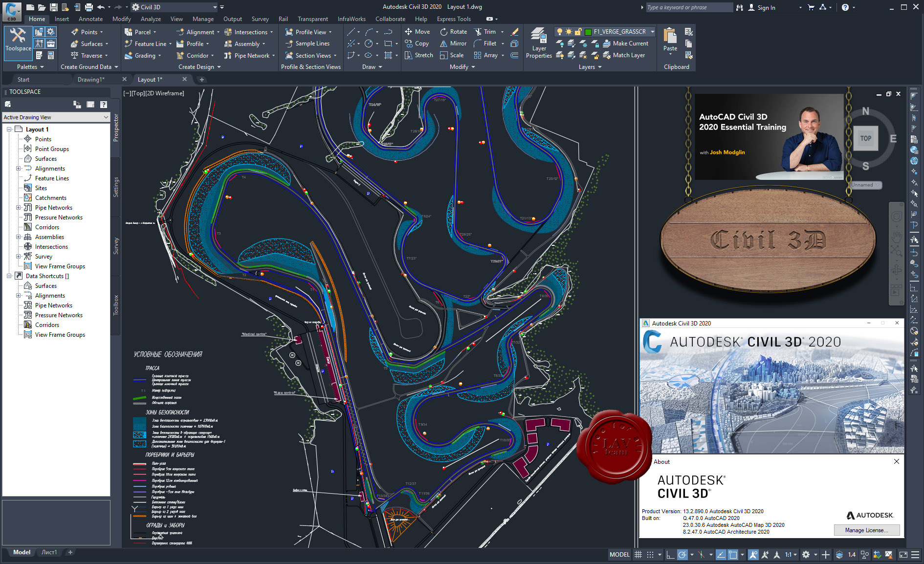Click the Manage License button
The height and width of the screenshot is (564, 924).
click(x=866, y=530)
